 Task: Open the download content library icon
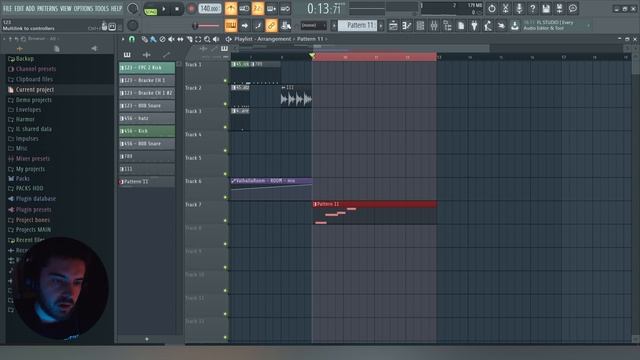click(515, 26)
